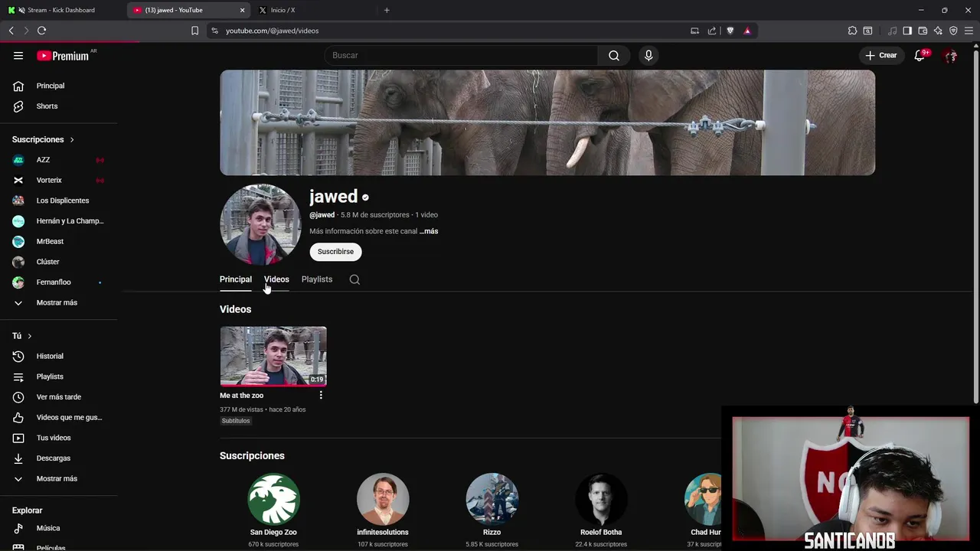The width and height of the screenshot is (980, 551).
Task: Start voice search with the microphone
Action: point(648,55)
